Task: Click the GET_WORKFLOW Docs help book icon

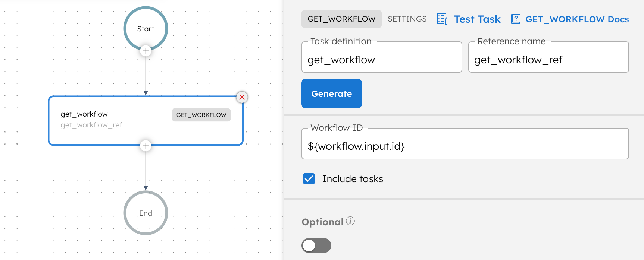Action: tap(516, 19)
